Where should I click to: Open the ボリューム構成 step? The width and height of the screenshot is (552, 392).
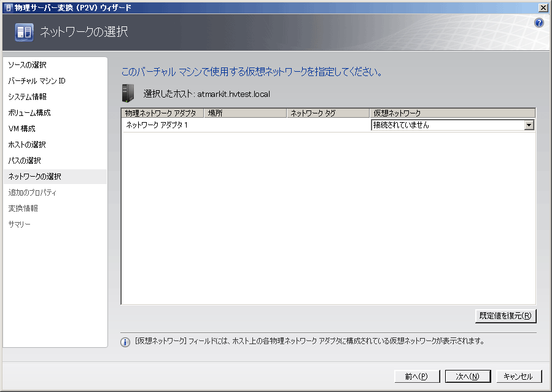pyautogui.click(x=29, y=113)
